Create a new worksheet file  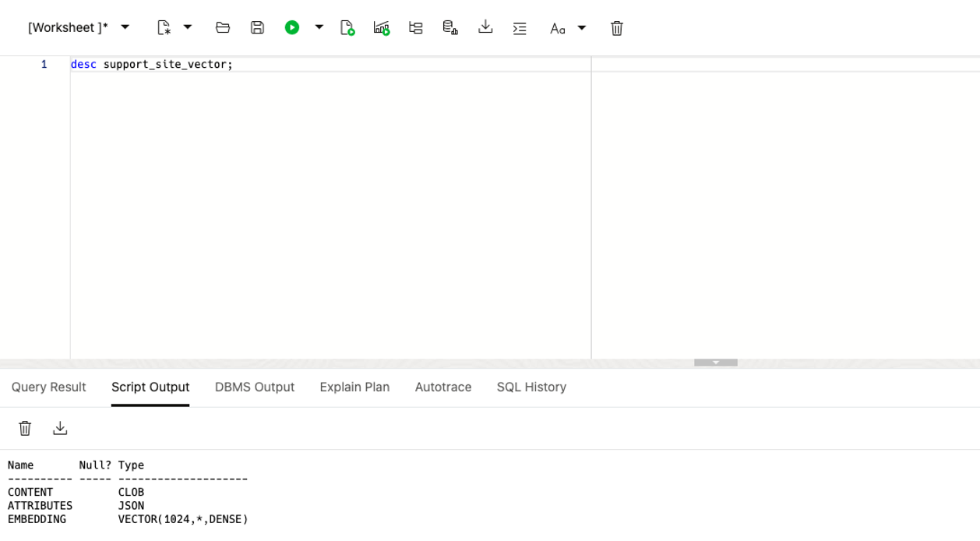pos(164,27)
